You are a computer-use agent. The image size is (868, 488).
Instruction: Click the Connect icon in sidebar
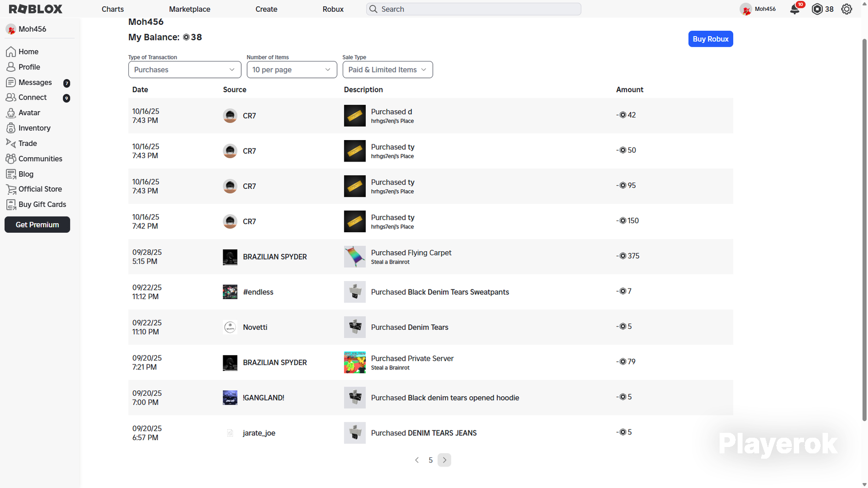11,98
